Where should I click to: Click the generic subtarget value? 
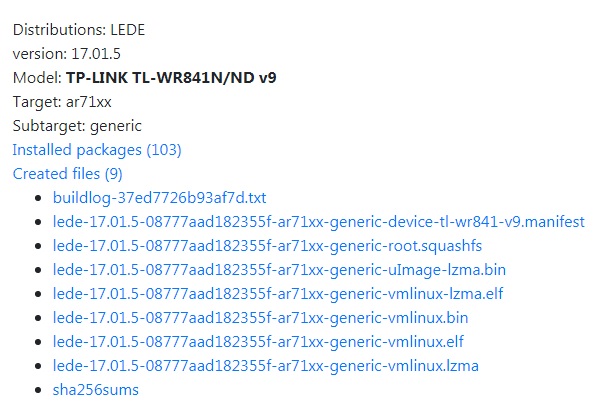pyautogui.click(x=116, y=126)
